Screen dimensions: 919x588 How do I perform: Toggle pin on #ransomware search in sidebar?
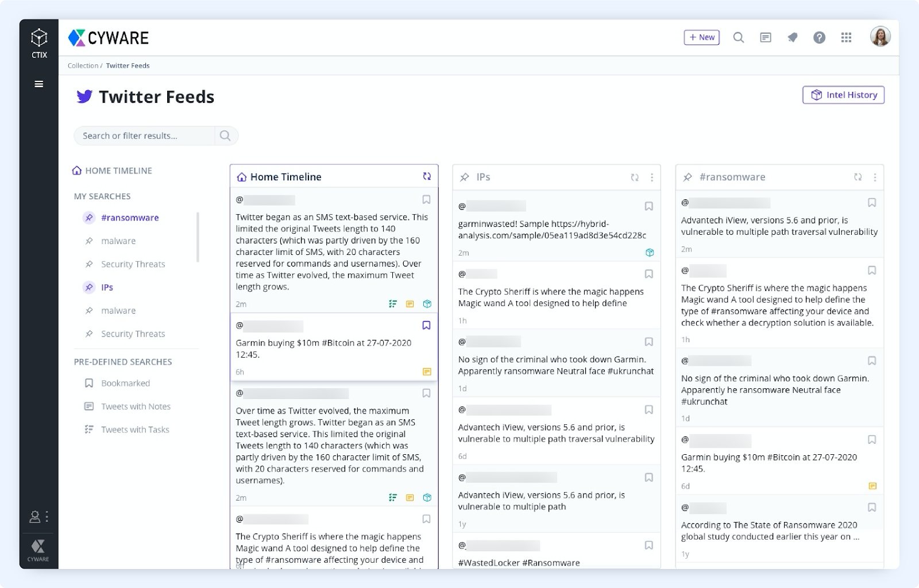tap(89, 218)
